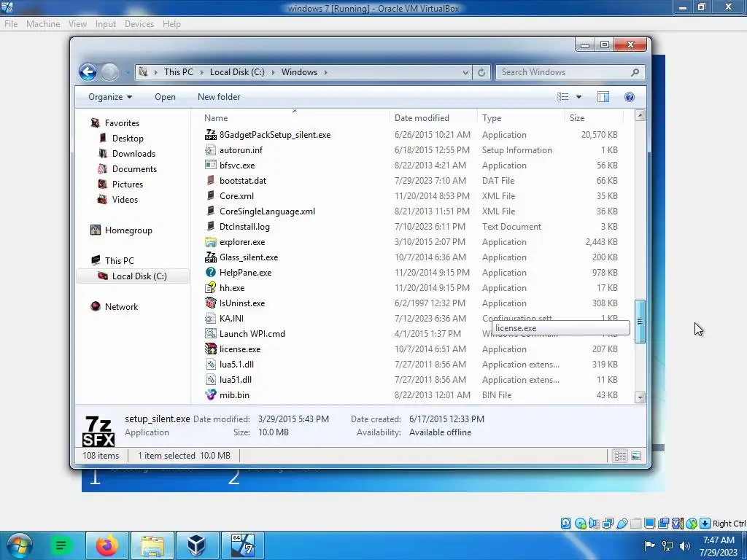Image resolution: width=747 pixels, height=560 pixels.
Task: Open the Devices menu in VirtualBox
Action: coord(139,24)
